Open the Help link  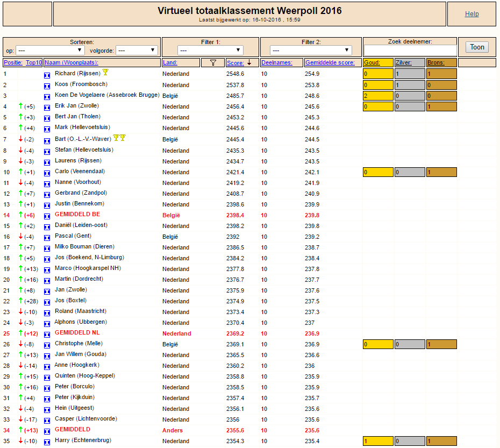pos(472,14)
